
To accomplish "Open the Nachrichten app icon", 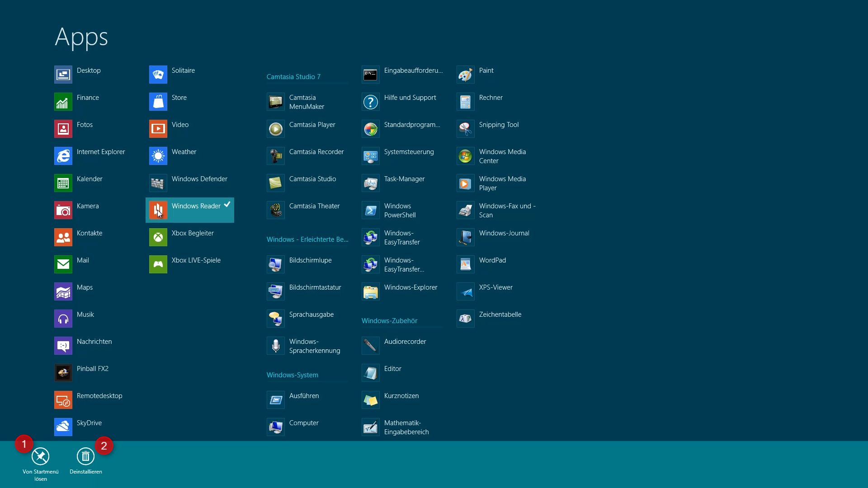I will 63,346.
